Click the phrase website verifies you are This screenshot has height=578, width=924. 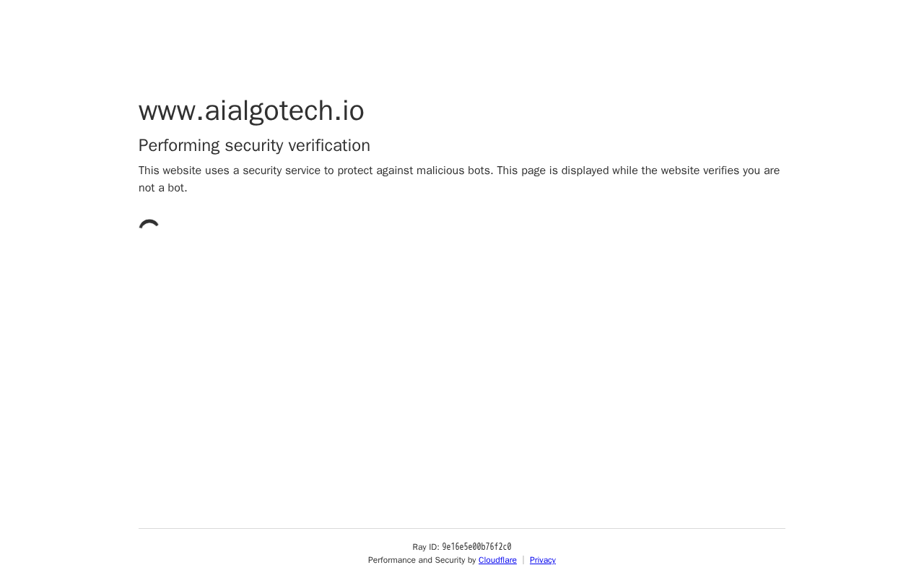tap(720, 171)
